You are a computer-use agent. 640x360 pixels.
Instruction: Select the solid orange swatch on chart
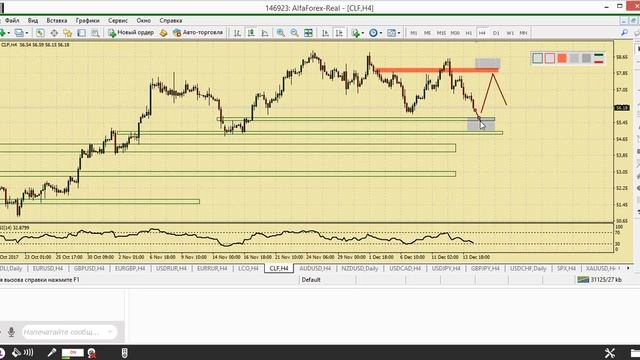tap(562, 58)
